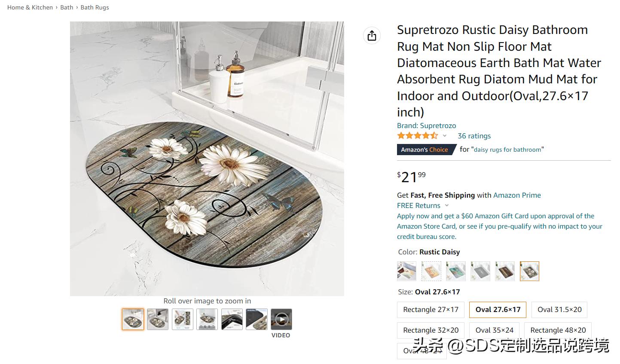
Task: Select the Rustic Daisy color swatch
Action: [x=529, y=271]
